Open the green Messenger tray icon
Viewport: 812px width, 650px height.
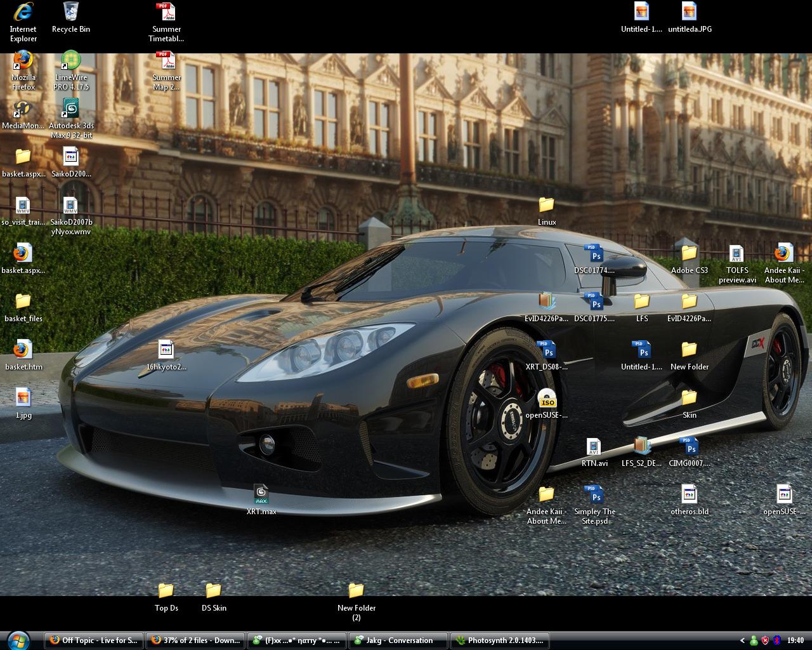coord(754,640)
